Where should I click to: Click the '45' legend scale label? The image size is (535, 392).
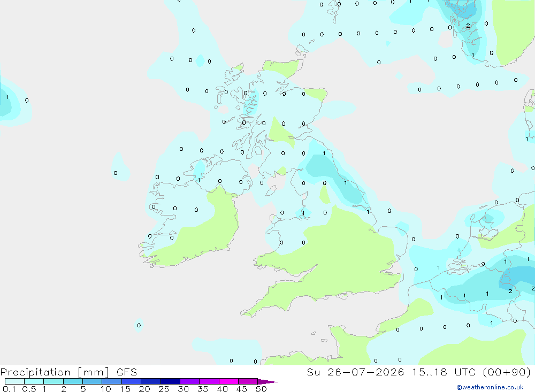coord(242,389)
